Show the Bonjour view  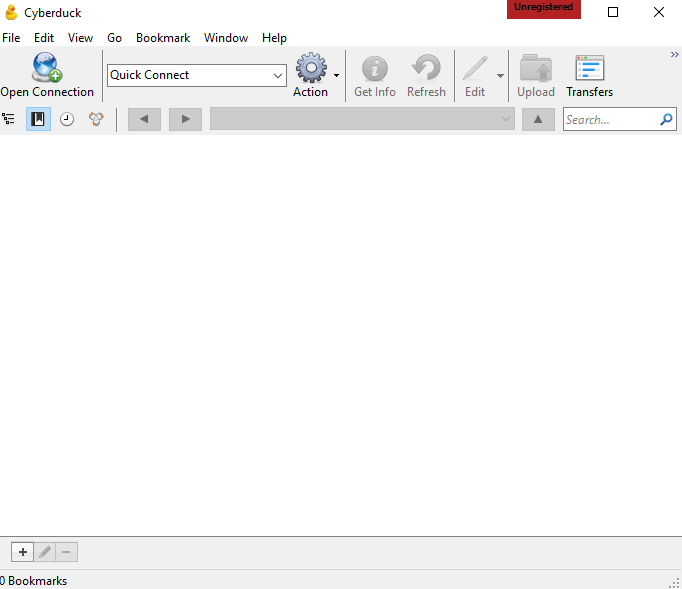[96, 119]
